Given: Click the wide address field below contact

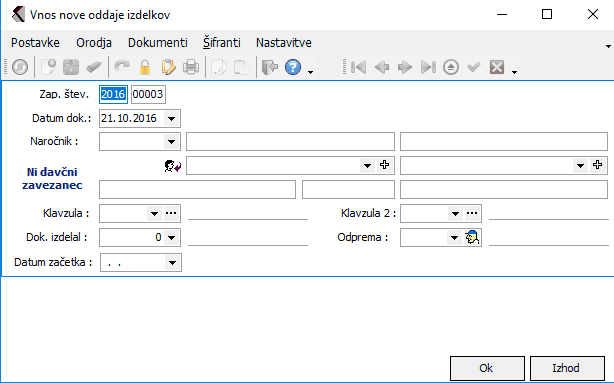Looking at the screenshot, I should pos(197,190).
